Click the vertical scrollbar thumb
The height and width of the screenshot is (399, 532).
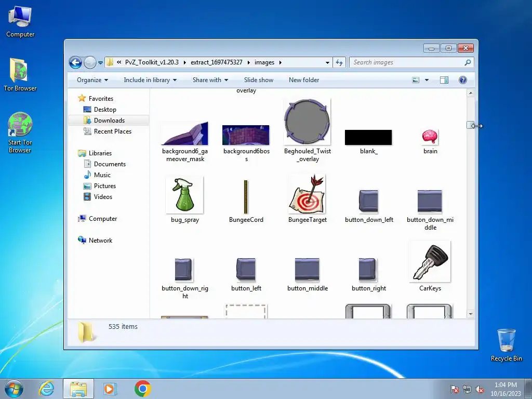click(x=470, y=125)
